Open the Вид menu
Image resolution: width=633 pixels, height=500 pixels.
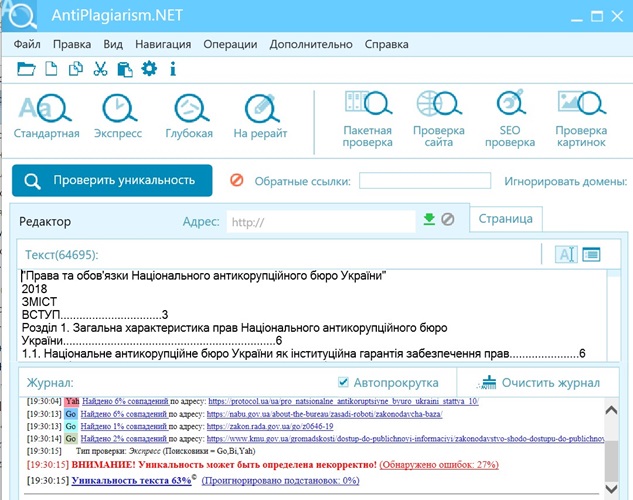(113, 44)
